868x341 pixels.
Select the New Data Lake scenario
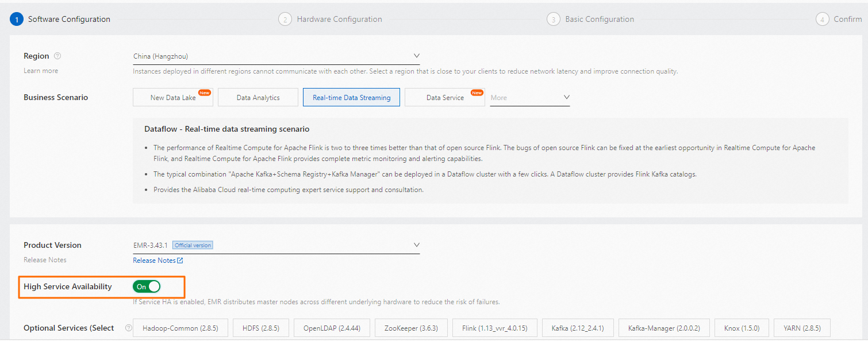173,97
